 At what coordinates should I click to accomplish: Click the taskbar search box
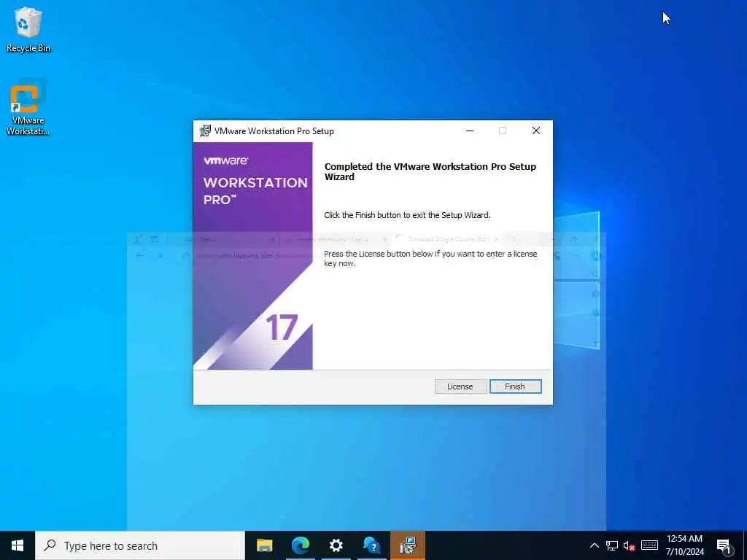click(x=139, y=545)
